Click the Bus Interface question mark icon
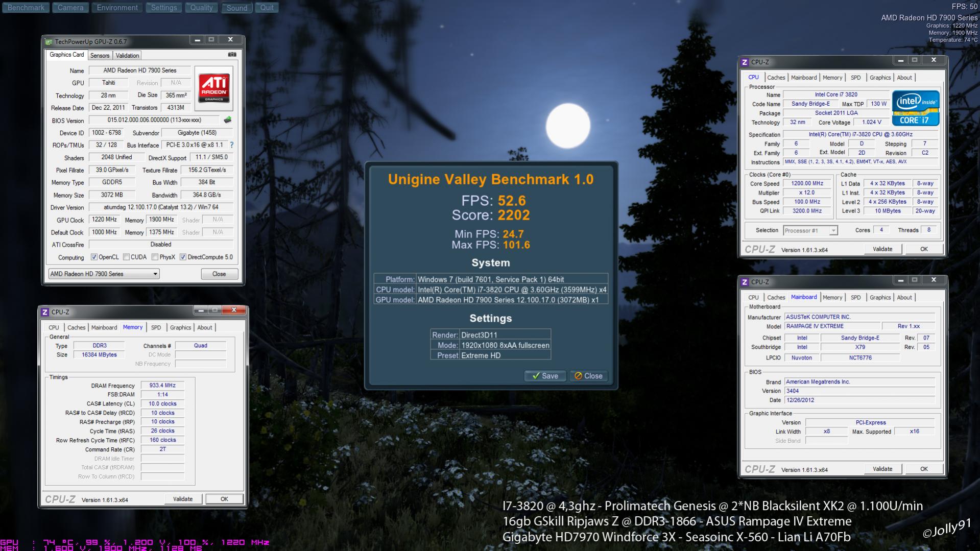This screenshot has height=551, width=980. pyautogui.click(x=231, y=145)
